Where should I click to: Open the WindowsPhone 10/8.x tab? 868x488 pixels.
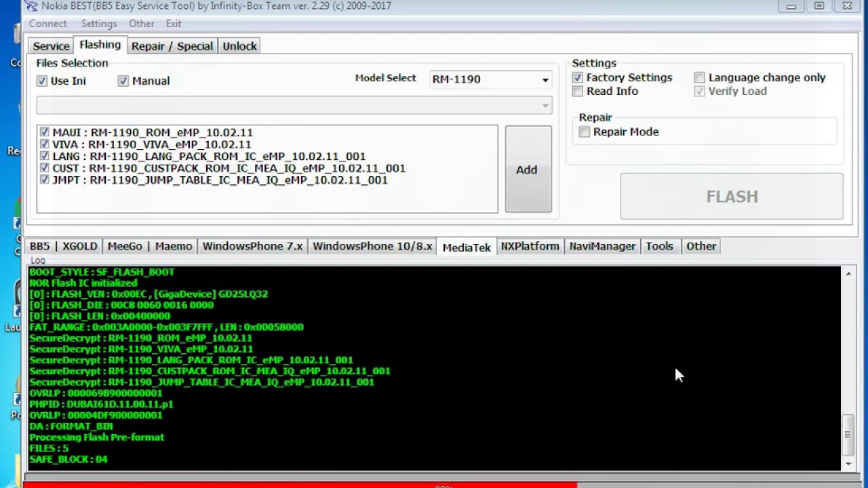point(372,246)
